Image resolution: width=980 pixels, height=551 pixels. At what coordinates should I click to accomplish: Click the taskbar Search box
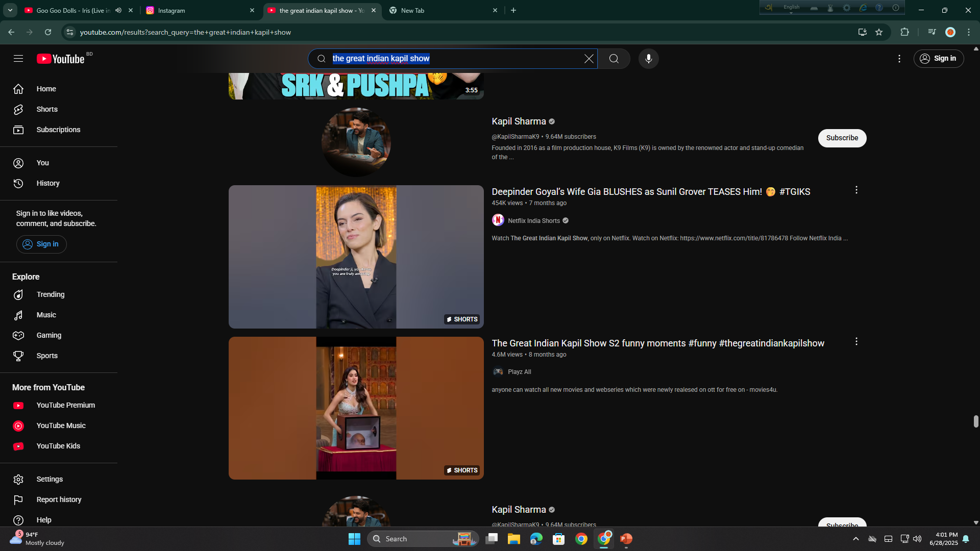click(x=423, y=539)
